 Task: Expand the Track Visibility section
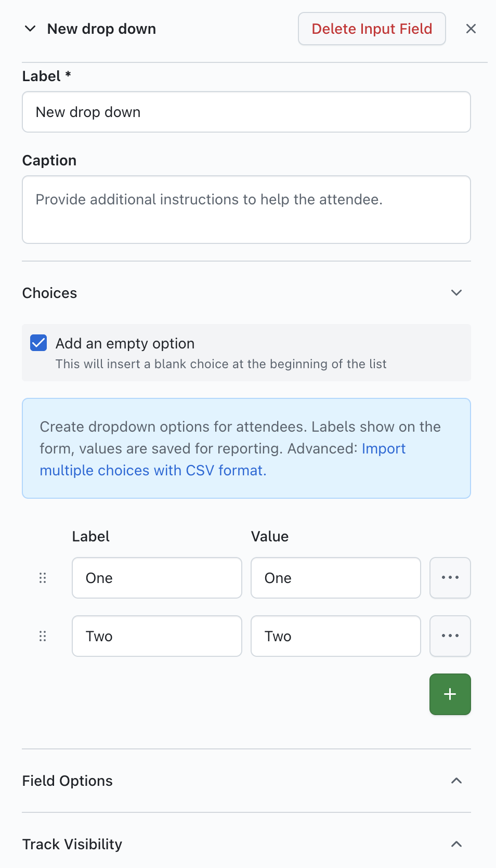(x=456, y=844)
